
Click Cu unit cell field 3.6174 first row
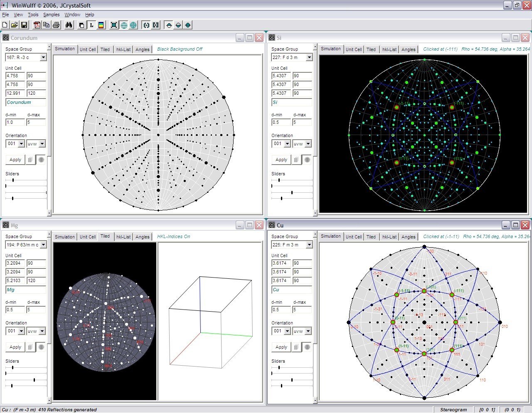pos(281,263)
